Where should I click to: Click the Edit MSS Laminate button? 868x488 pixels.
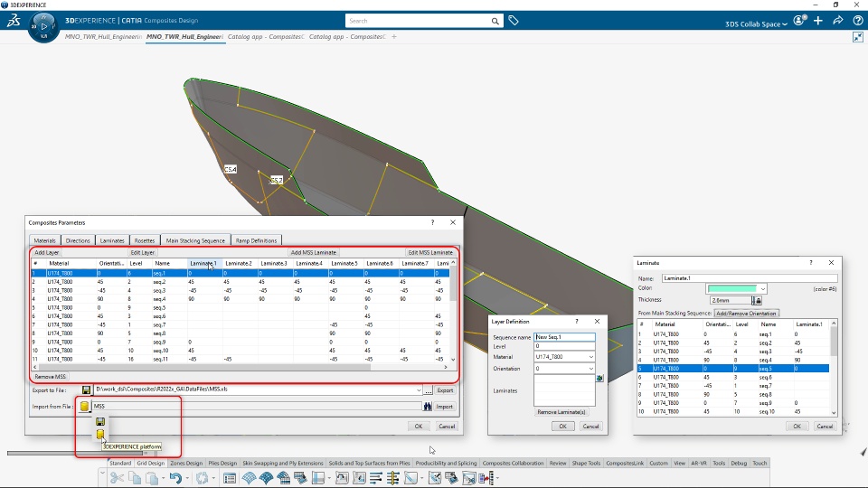tap(430, 252)
